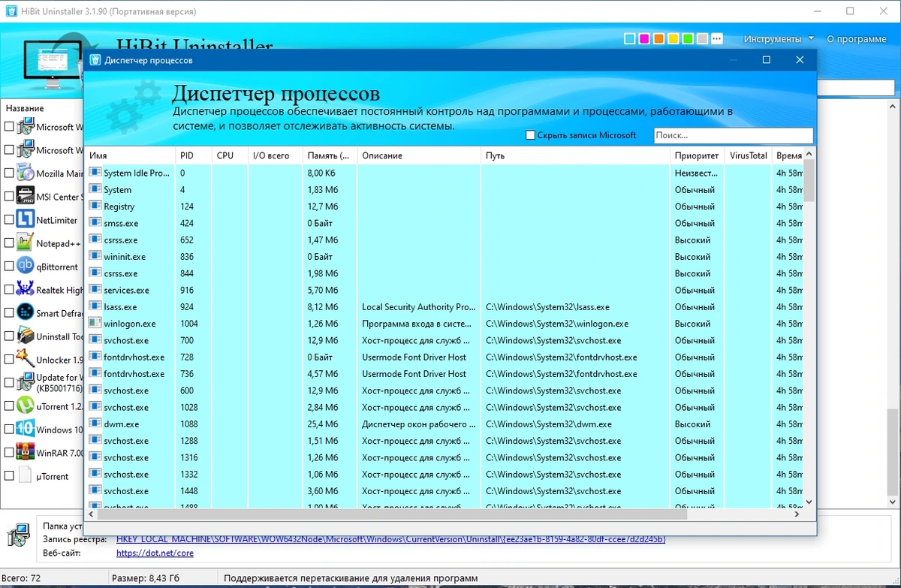The image size is (901, 588).
Task: Choose the magenta theme swatch
Action: point(644,39)
